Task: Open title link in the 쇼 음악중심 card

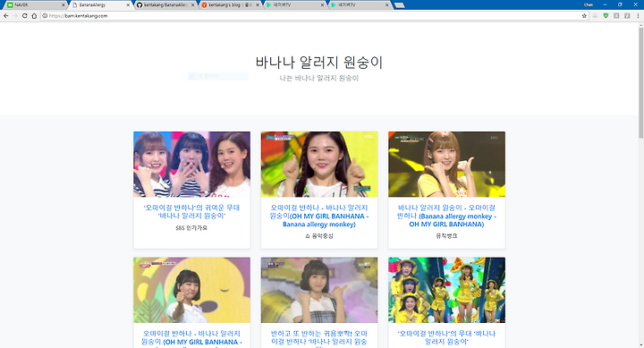Action: pyautogui.click(x=319, y=216)
